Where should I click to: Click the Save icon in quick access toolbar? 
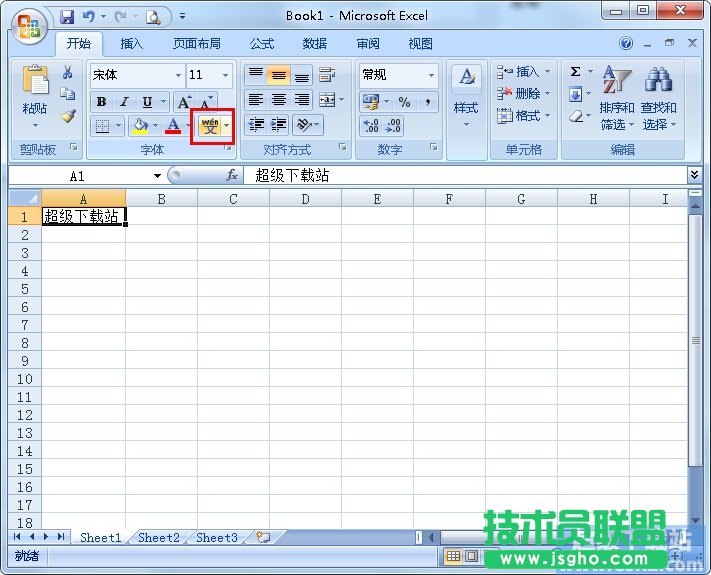[x=67, y=16]
